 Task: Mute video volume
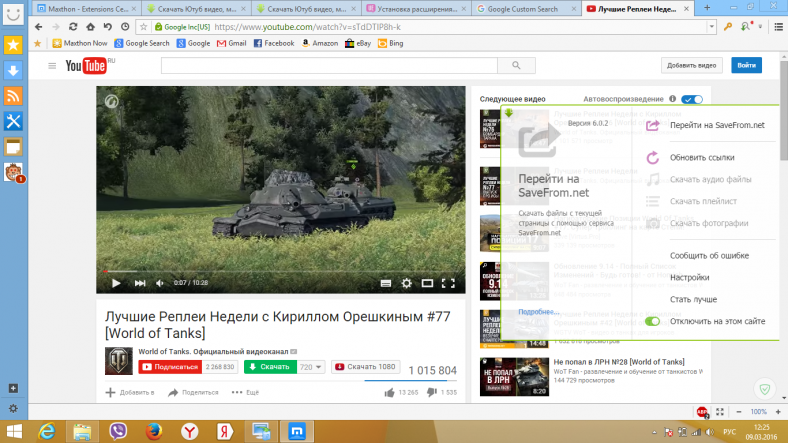[x=160, y=283]
